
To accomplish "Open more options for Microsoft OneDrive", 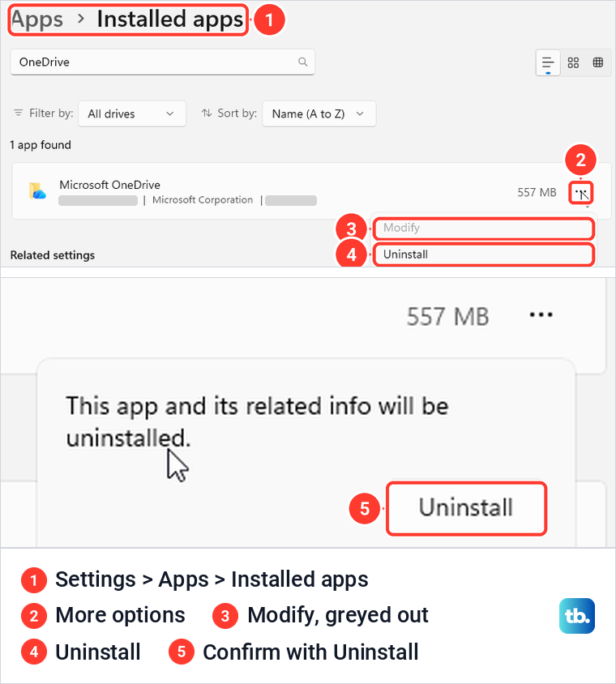I will [581, 193].
